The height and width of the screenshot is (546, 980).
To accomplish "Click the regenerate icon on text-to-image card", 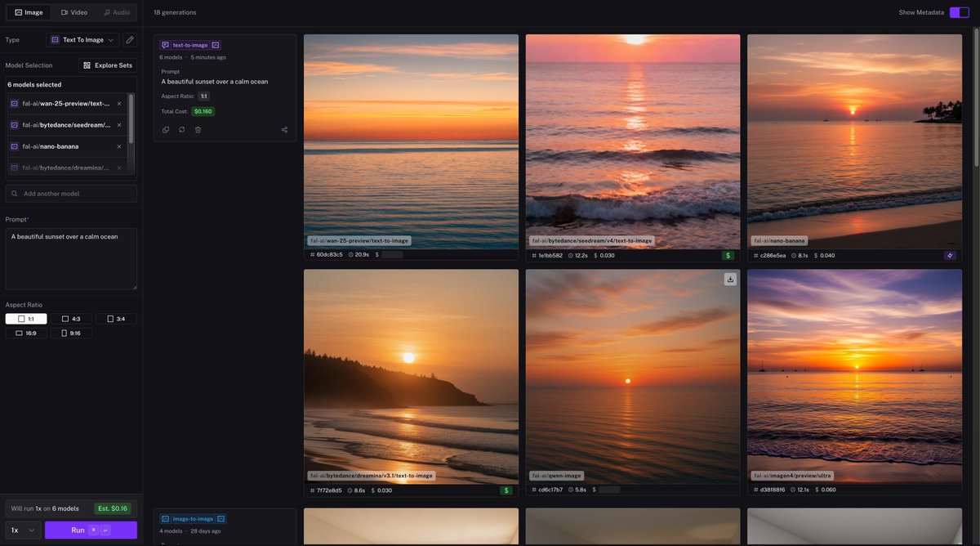I will (181, 130).
